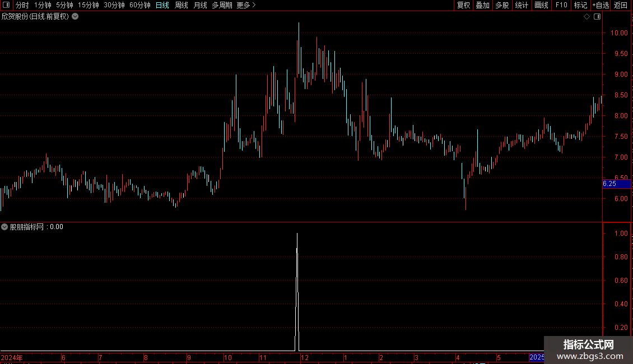Click the 欣贺股份(日线.前复权) title text

point(35,17)
